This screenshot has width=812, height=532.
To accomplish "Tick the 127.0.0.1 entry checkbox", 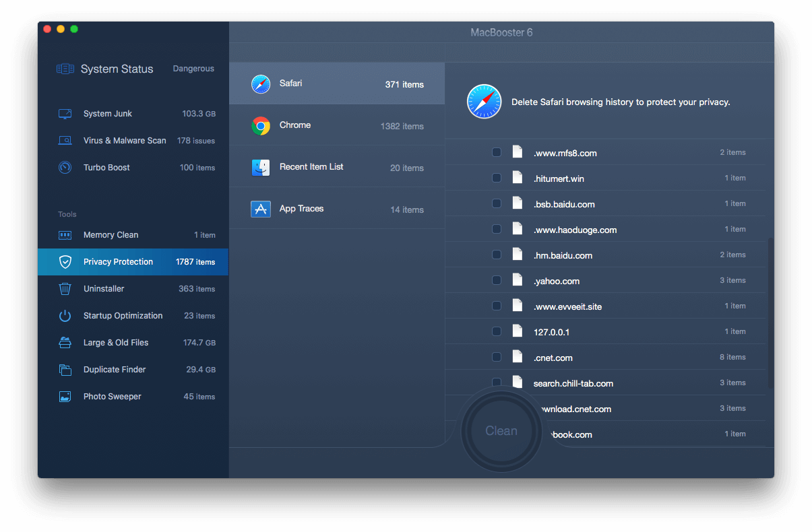I will coord(497,331).
